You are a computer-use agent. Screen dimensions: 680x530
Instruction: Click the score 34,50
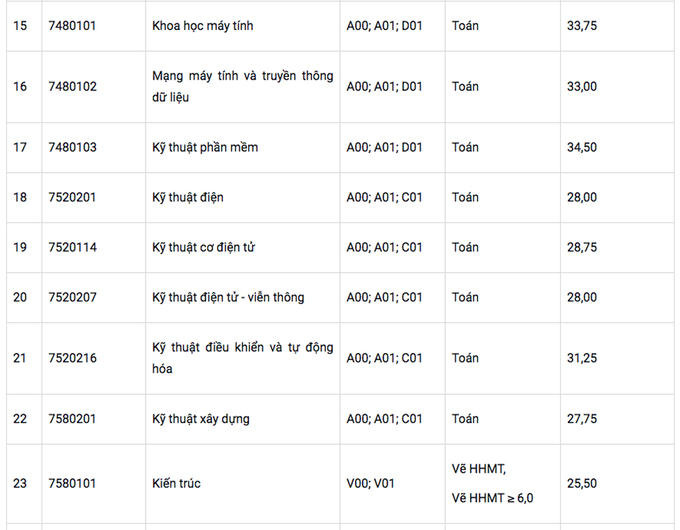[582, 147]
